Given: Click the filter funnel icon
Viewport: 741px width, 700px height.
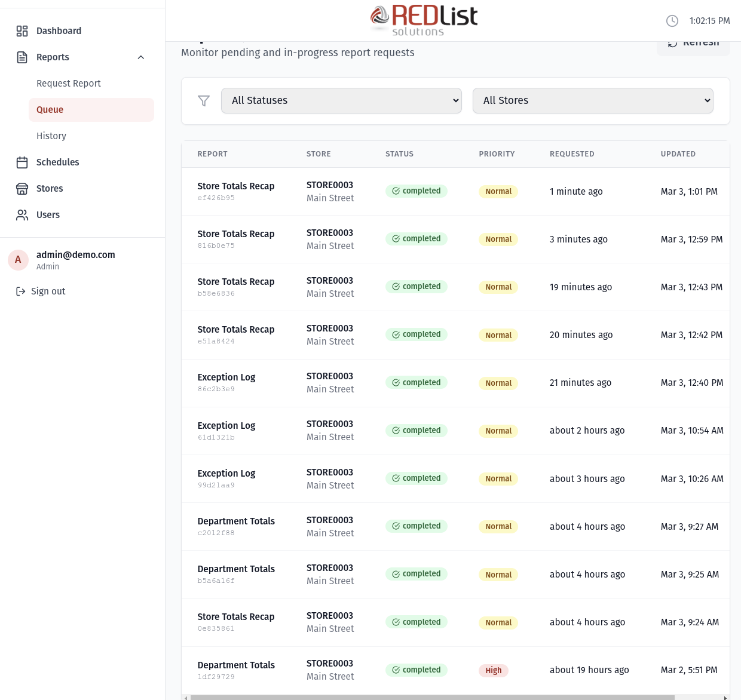Looking at the screenshot, I should click(204, 100).
